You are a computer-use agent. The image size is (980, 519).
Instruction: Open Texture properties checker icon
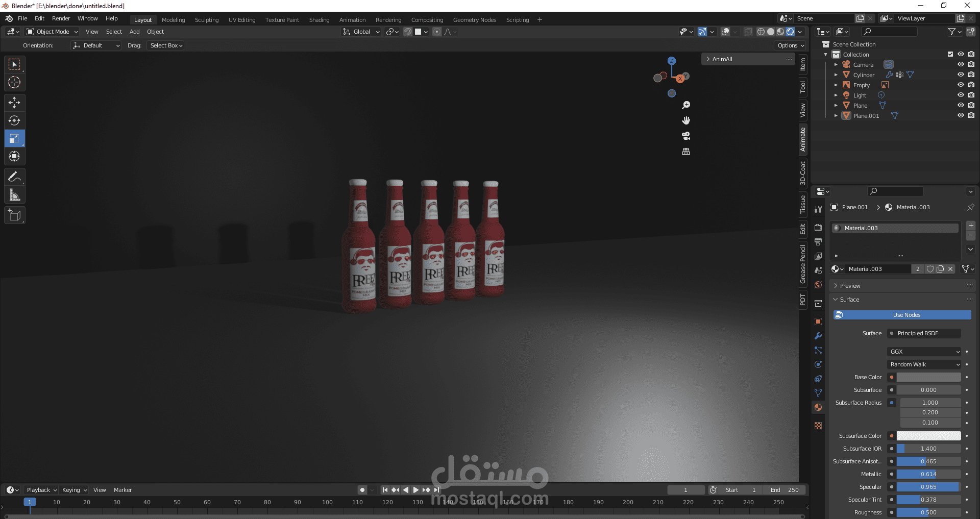click(x=818, y=426)
